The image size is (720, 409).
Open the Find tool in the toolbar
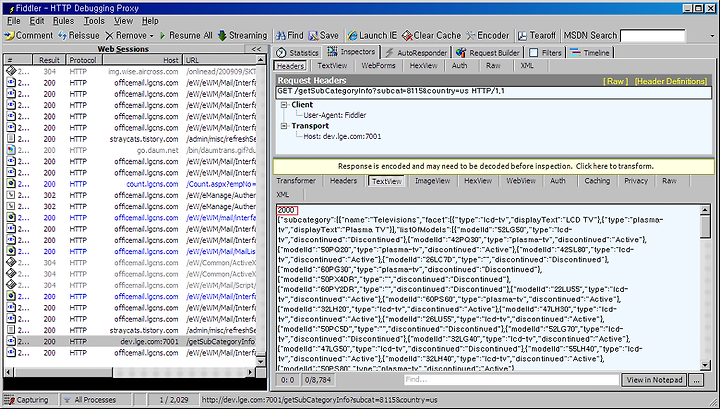coord(289,36)
